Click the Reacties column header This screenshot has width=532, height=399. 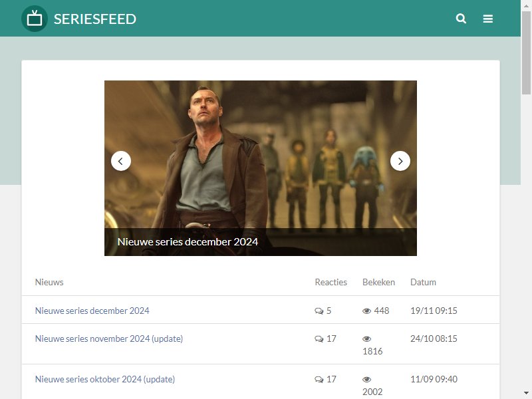[331, 282]
